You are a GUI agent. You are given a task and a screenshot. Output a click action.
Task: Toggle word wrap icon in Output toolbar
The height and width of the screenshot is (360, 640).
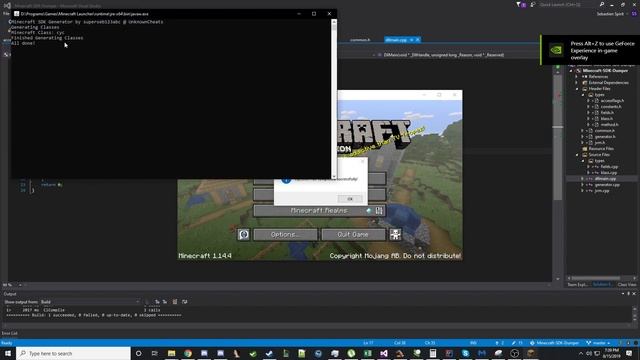[184, 302]
